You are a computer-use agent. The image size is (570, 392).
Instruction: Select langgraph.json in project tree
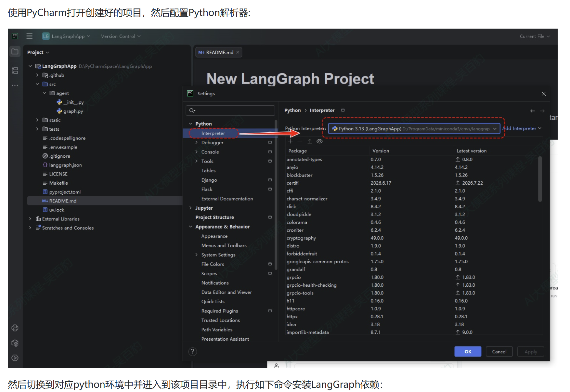click(x=65, y=165)
